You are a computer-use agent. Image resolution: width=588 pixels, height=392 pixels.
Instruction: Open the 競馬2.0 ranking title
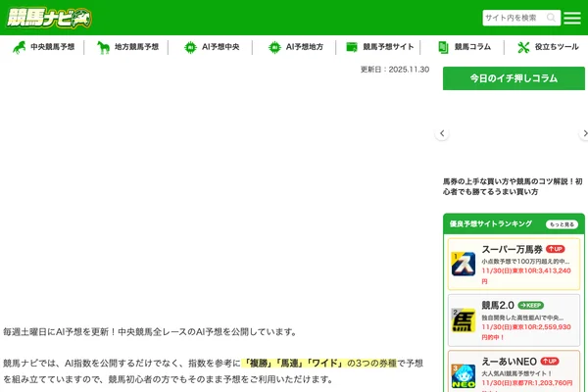point(498,306)
